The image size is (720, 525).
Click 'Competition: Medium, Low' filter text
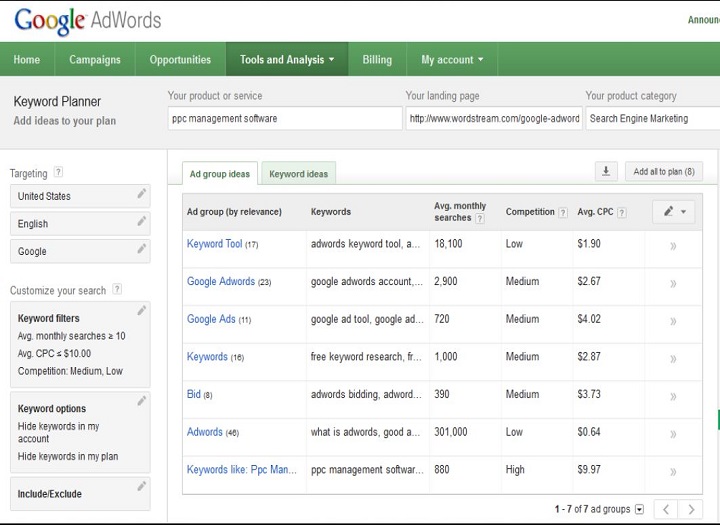pos(70,371)
